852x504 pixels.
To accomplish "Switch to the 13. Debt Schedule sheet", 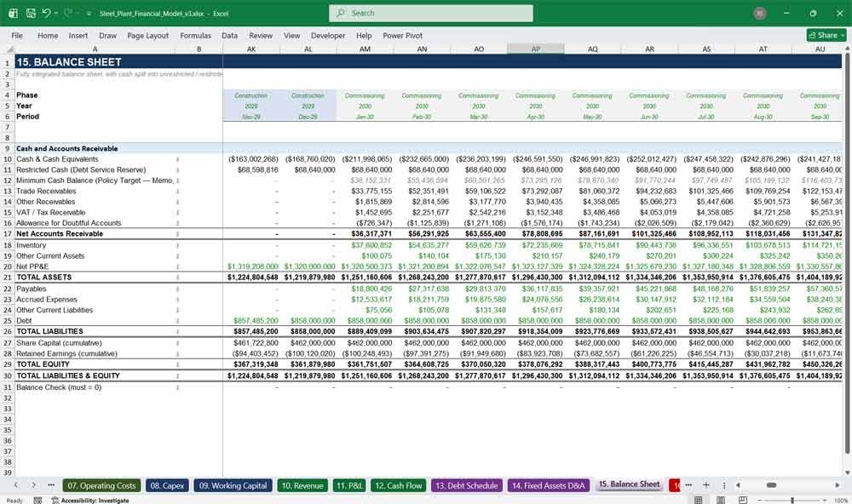I will coord(467,485).
